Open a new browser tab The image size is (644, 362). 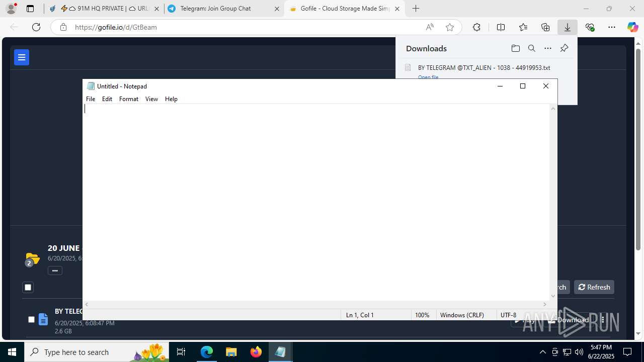[416, 9]
